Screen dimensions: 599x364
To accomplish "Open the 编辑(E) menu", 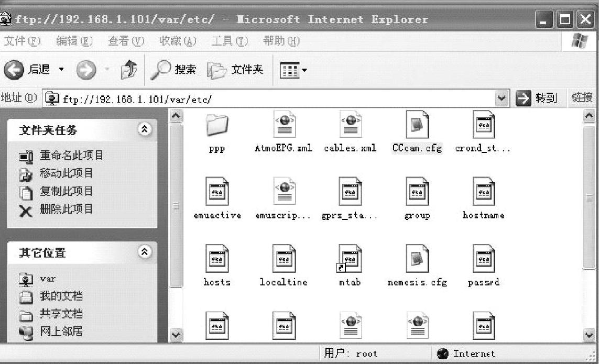I will pyautogui.click(x=74, y=40).
